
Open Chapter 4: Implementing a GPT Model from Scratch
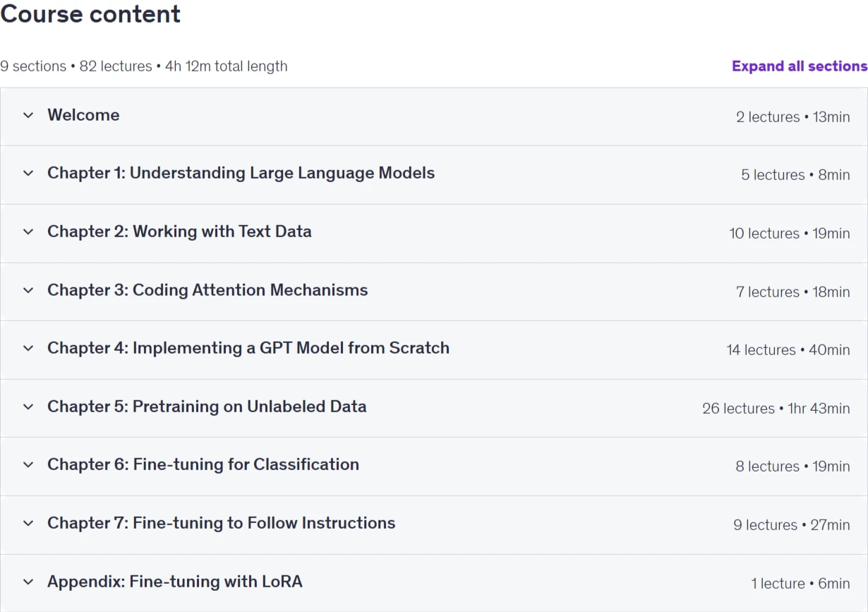click(x=248, y=348)
